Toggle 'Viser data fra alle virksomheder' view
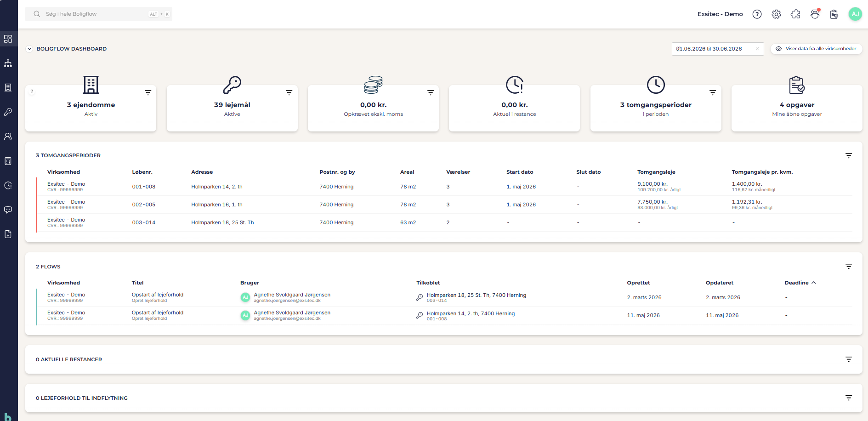Viewport: 868px width, 421px height. coord(816,49)
